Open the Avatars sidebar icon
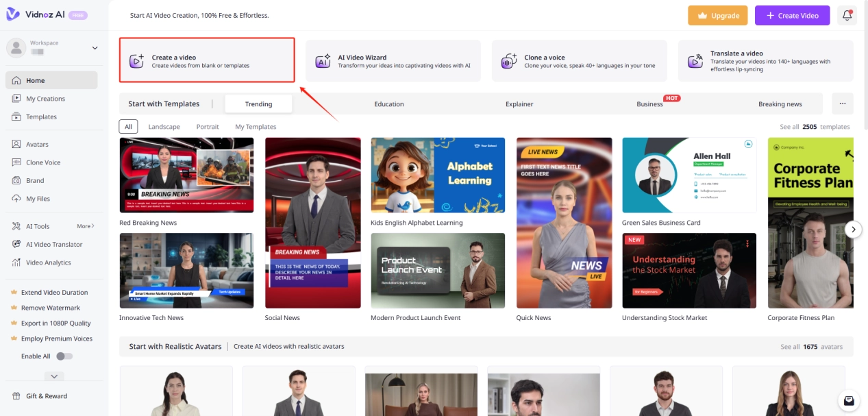 16,145
